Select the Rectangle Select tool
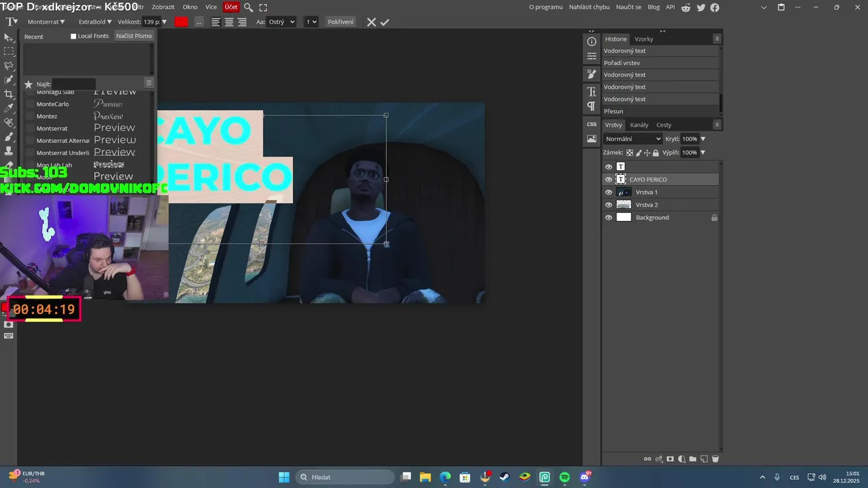868x488 pixels. 9,52
